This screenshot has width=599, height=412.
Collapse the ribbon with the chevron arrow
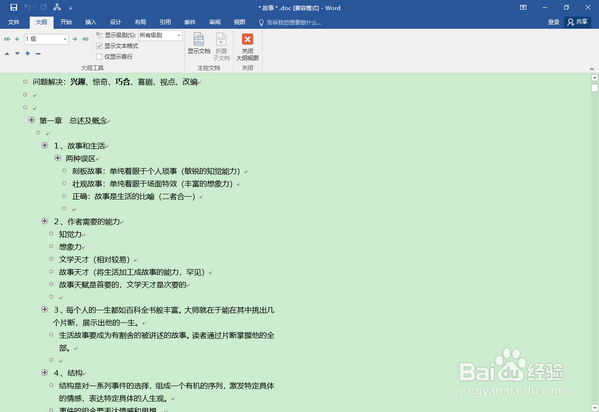[592, 69]
